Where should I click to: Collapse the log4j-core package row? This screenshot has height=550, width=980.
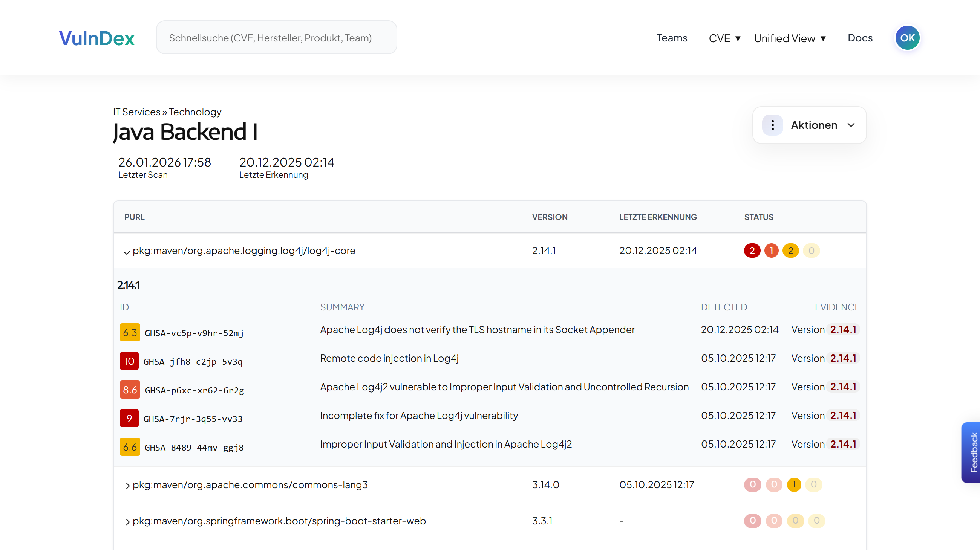127,252
